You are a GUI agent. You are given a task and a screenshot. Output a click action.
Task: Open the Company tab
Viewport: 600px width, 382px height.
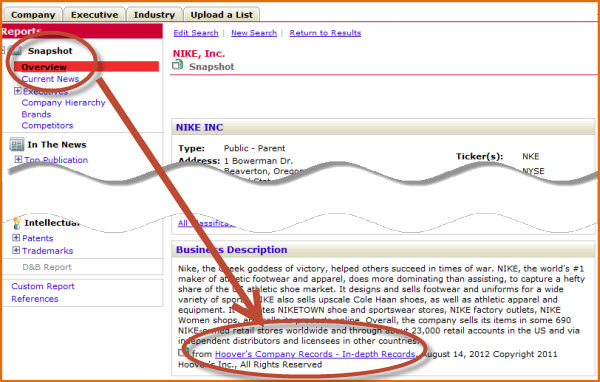pos(33,15)
